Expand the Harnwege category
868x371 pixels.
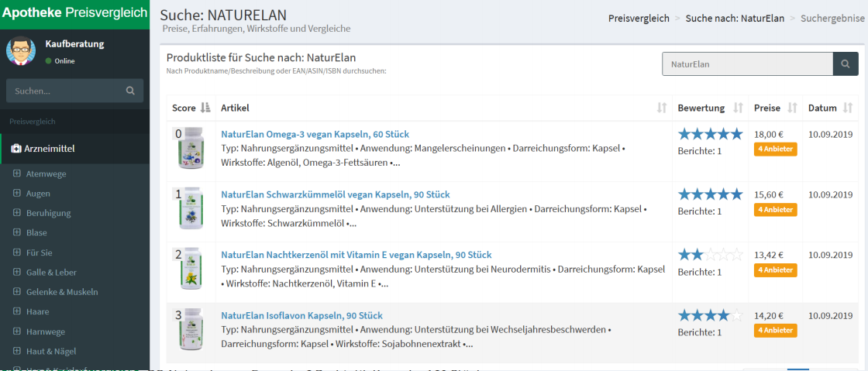pyautogui.click(x=16, y=331)
